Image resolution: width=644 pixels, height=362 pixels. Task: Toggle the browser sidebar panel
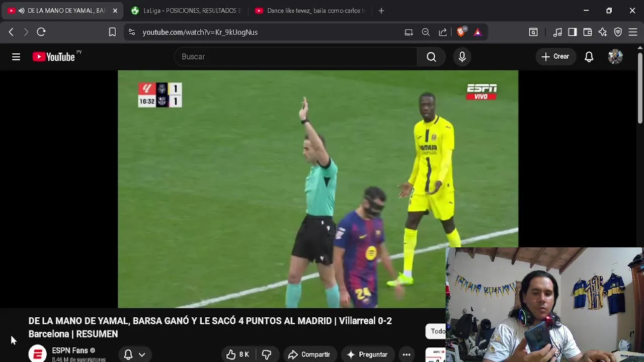(x=572, y=32)
